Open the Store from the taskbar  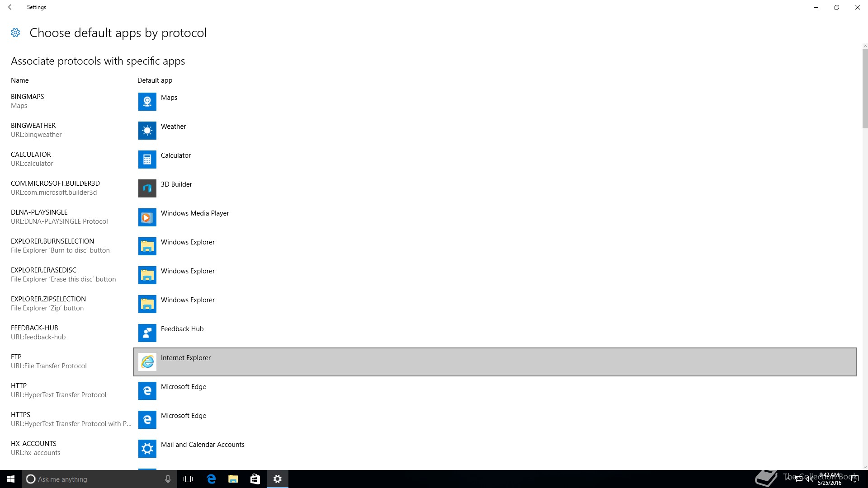(x=255, y=479)
